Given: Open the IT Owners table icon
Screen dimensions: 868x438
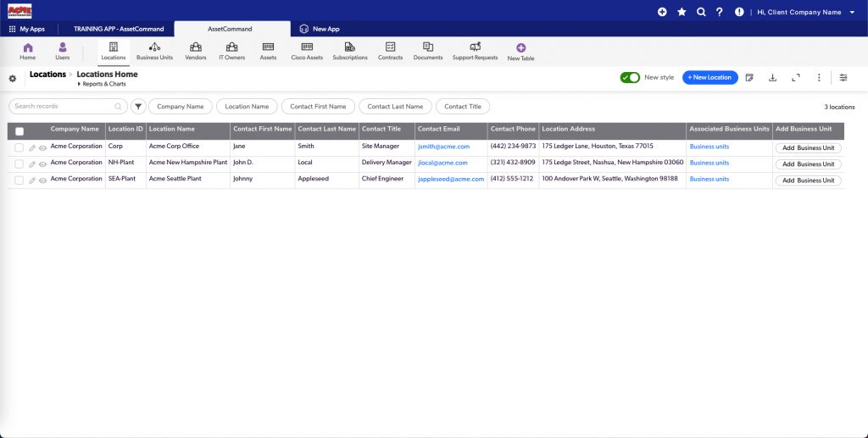Looking at the screenshot, I should (231, 47).
